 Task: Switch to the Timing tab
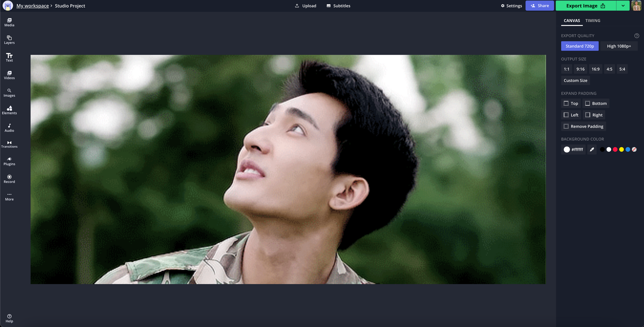592,21
